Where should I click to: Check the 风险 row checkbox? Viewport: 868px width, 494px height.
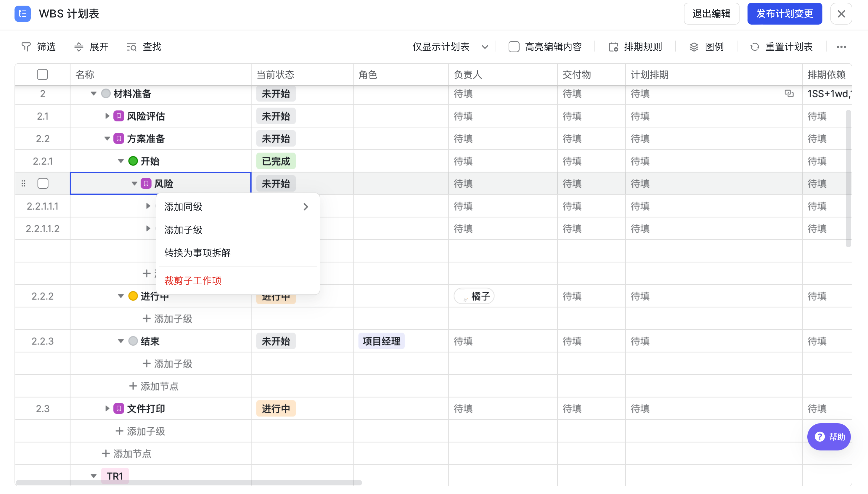click(x=43, y=184)
